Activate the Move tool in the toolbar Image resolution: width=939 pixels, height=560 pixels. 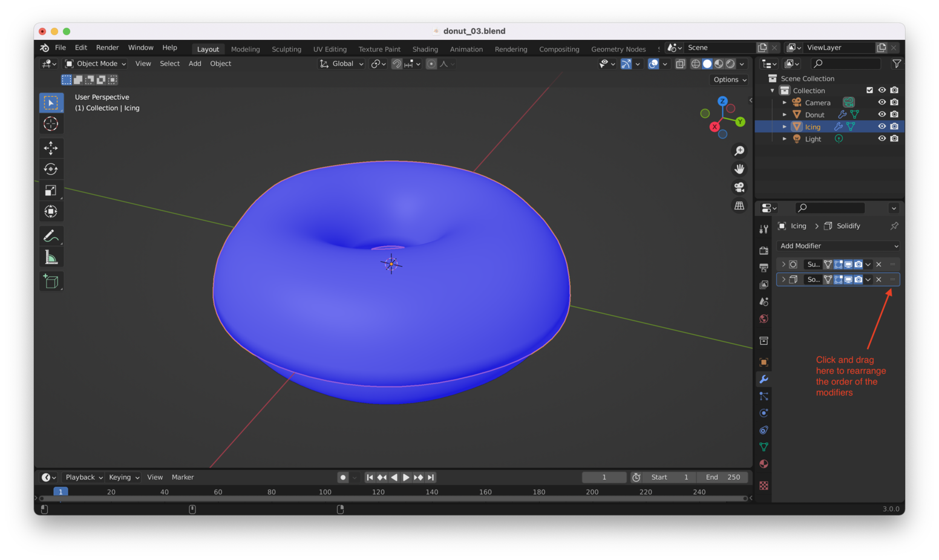coord(51,148)
